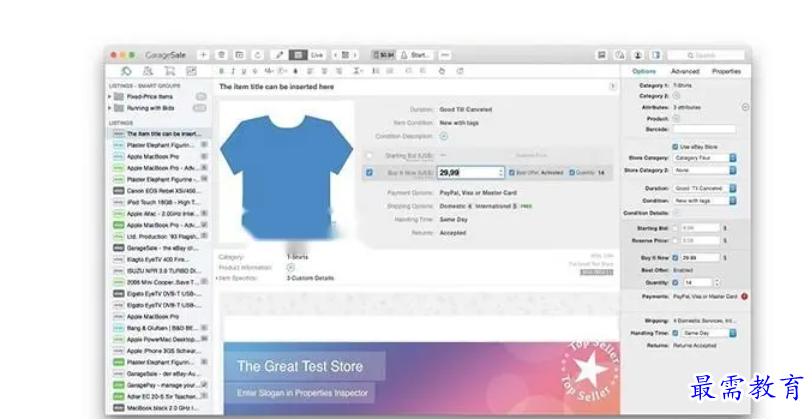The width and height of the screenshot is (812, 419).
Task: Enable the Reserve Price checkbox
Action: tap(675, 240)
